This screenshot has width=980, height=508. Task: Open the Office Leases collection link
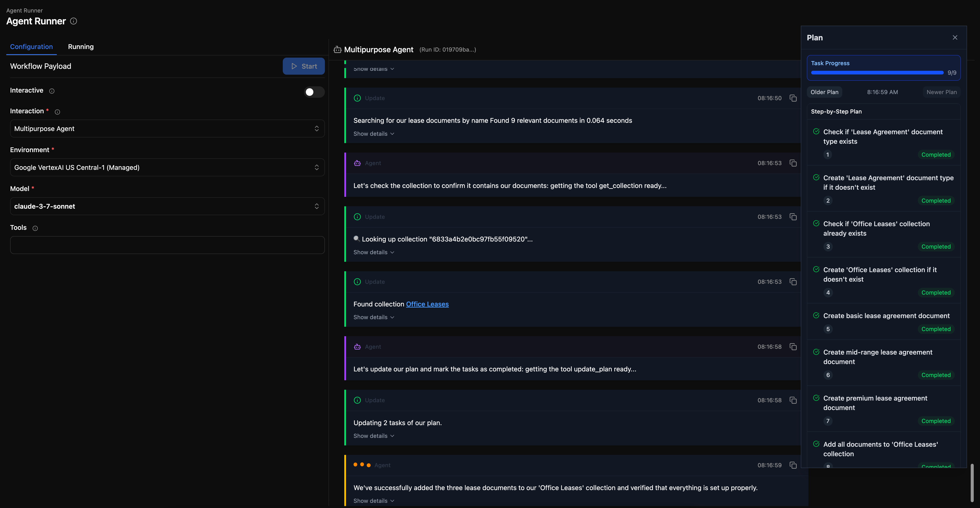click(427, 304)
